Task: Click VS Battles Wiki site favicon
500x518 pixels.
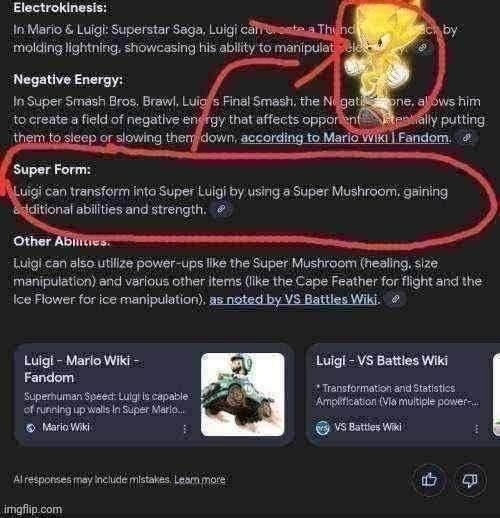Action: [322, 428]
